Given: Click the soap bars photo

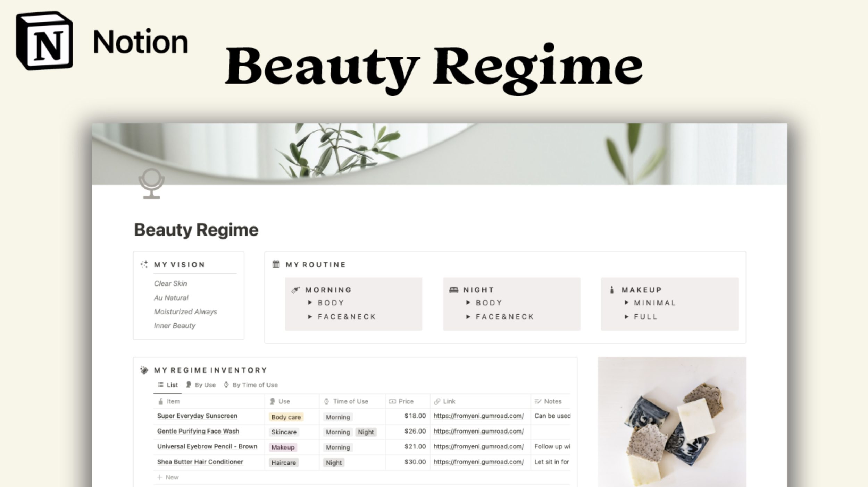Looking at the screenshot, I should point(672,422).
